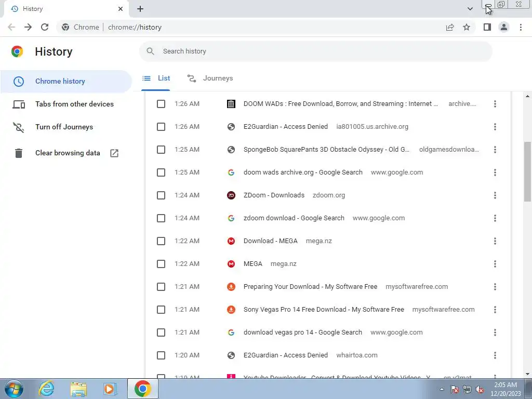This screenshot has width=532, height=399.
Task: Open more actions for zdoom download search
Action: [x=495, y=218]
